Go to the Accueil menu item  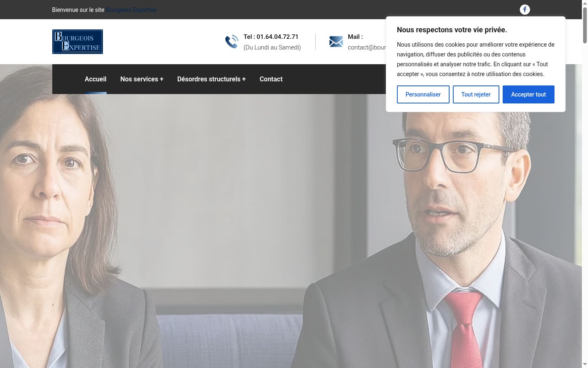96,79
